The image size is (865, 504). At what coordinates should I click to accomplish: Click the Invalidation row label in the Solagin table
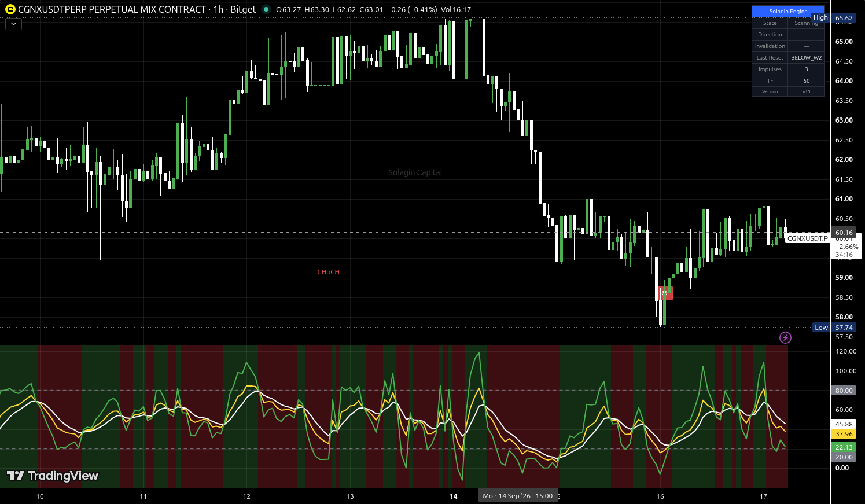(x=770, y=46)
